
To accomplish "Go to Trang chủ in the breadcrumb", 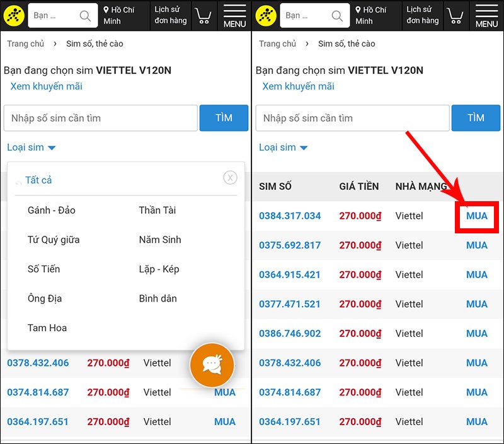I will pos(26,44).
